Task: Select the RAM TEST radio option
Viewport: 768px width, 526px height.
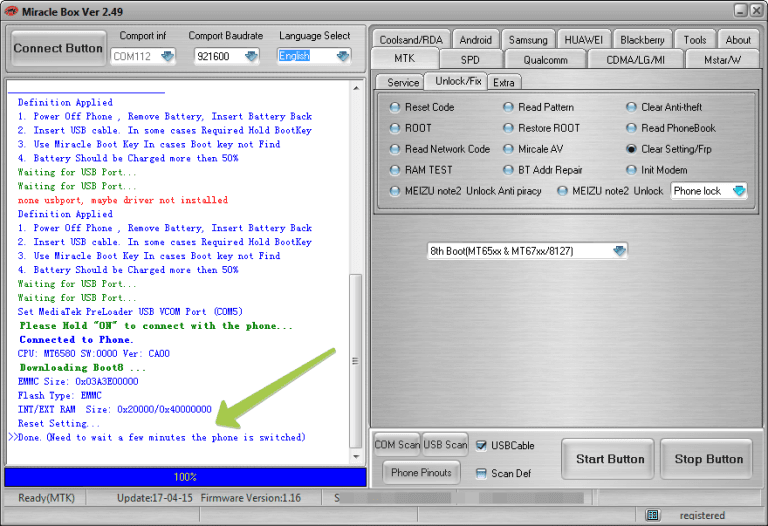Action: [394, 170]
